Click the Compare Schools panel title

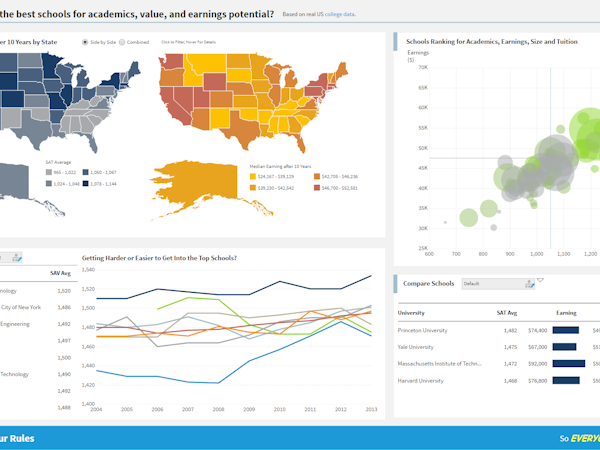coord(429,284)
